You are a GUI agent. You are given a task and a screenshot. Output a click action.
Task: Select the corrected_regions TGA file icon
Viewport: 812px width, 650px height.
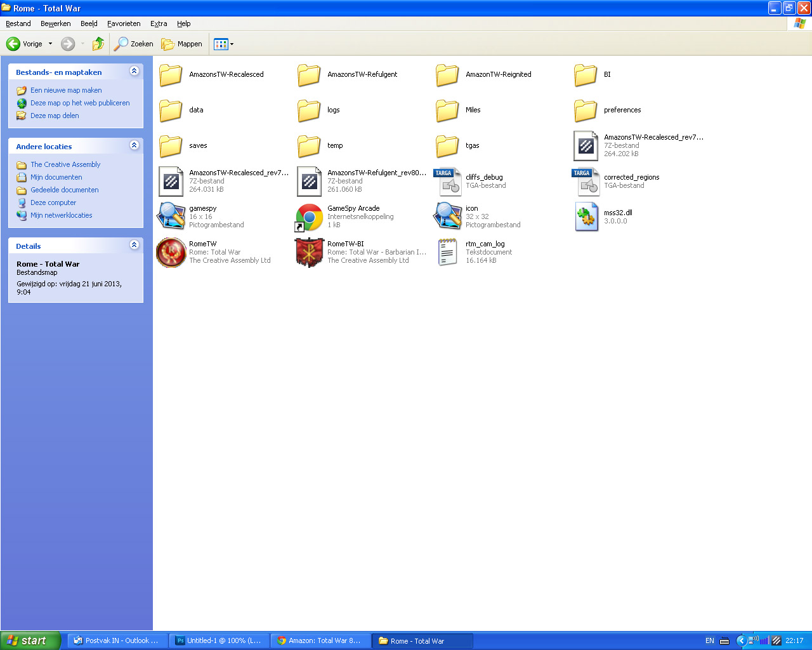586,182
